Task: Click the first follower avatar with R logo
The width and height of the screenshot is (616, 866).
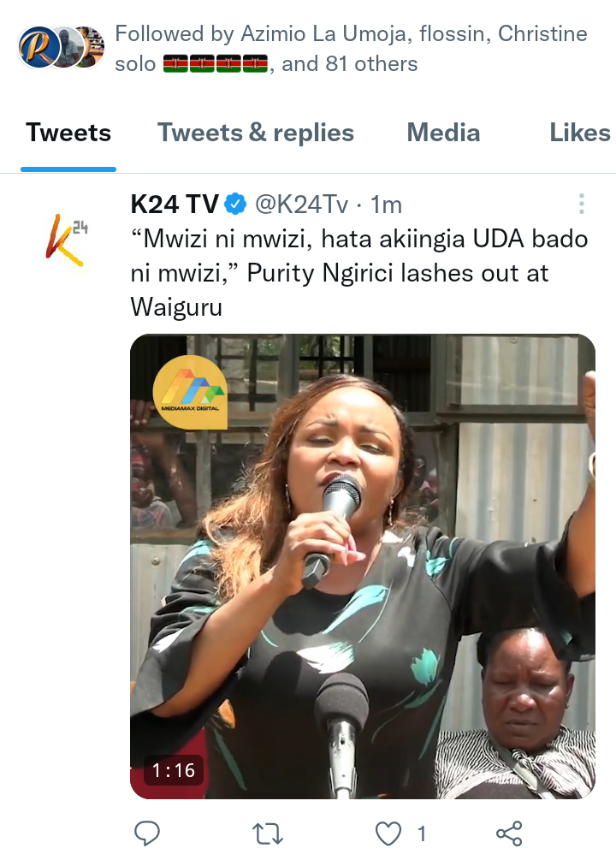Action: point(38,47)
